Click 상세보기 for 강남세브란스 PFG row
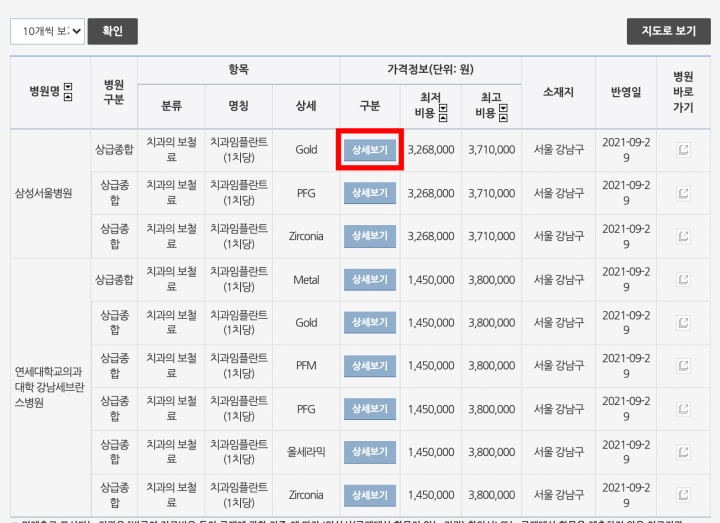This screenshot has height=523, width=720. [370, 409]
